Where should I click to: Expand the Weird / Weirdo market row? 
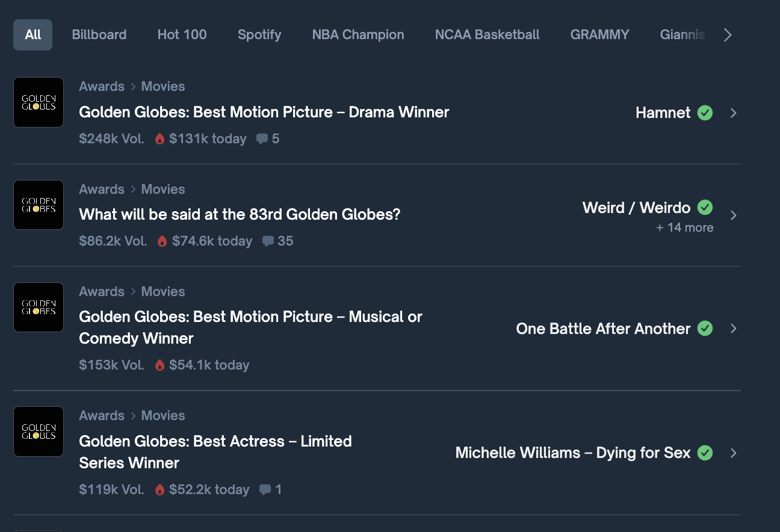pos(734,214)
